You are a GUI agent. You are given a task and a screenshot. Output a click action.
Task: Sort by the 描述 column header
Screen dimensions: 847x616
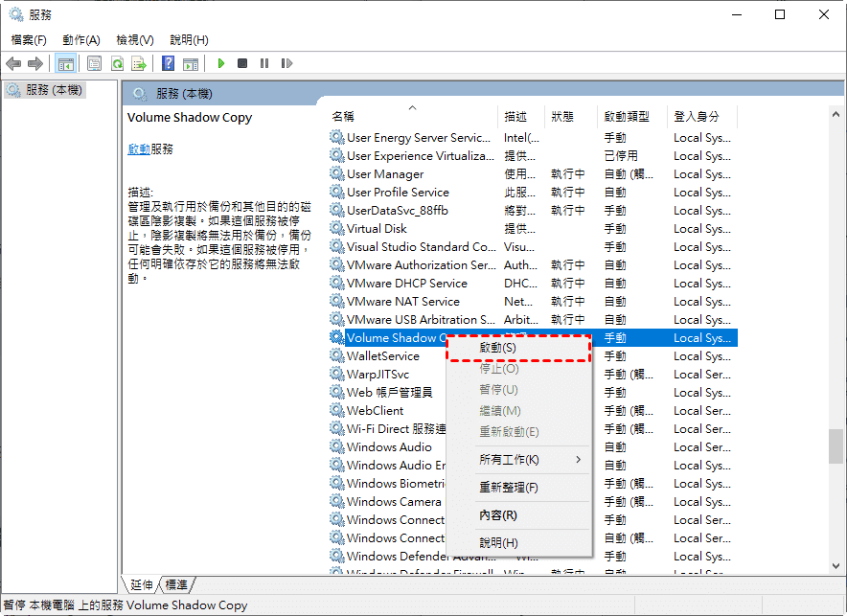[x=520, y=116]
